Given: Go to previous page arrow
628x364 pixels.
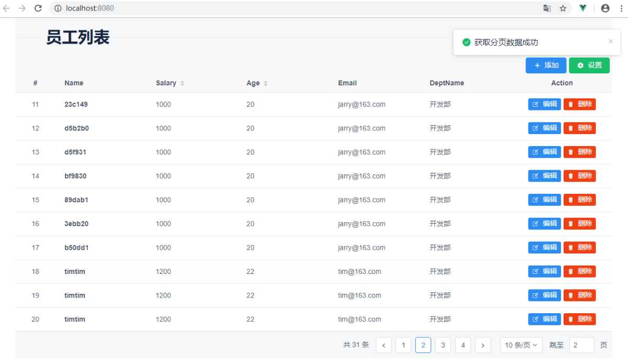Looking at the screenshot, I should click(x=384, y=345).
